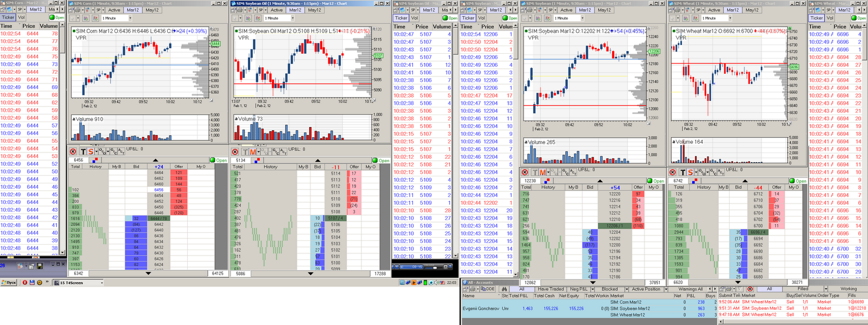Select the orange M button in Soybean Oil ladder
The height and width of the screenshot is (325, 868).
pyautogui.click(x=253, y=152)
